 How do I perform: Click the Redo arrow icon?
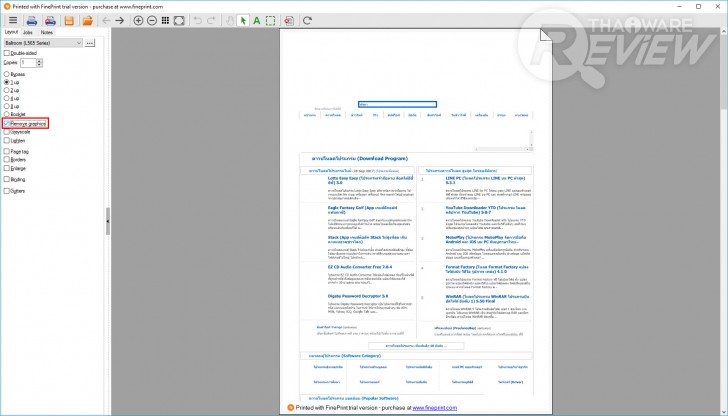click(211, 20)
